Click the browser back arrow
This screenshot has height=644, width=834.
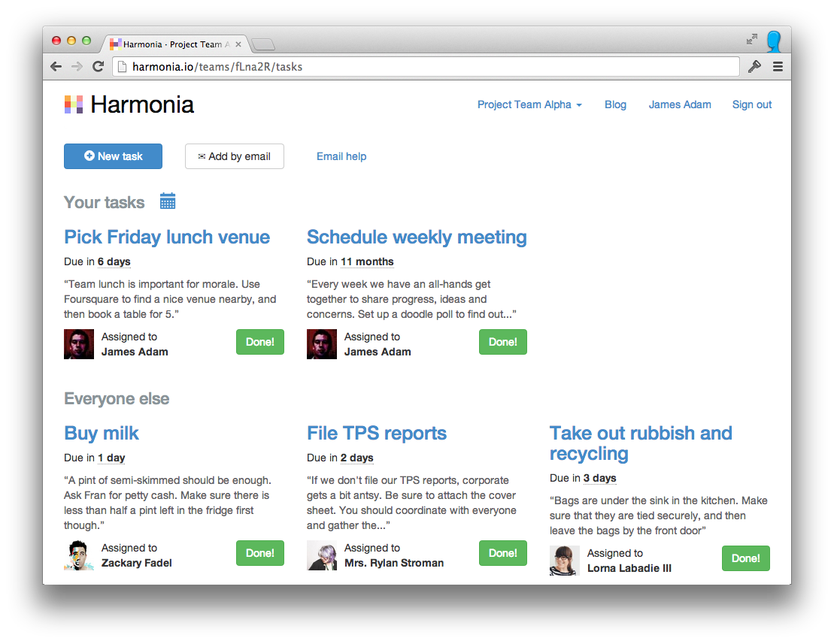56,66
